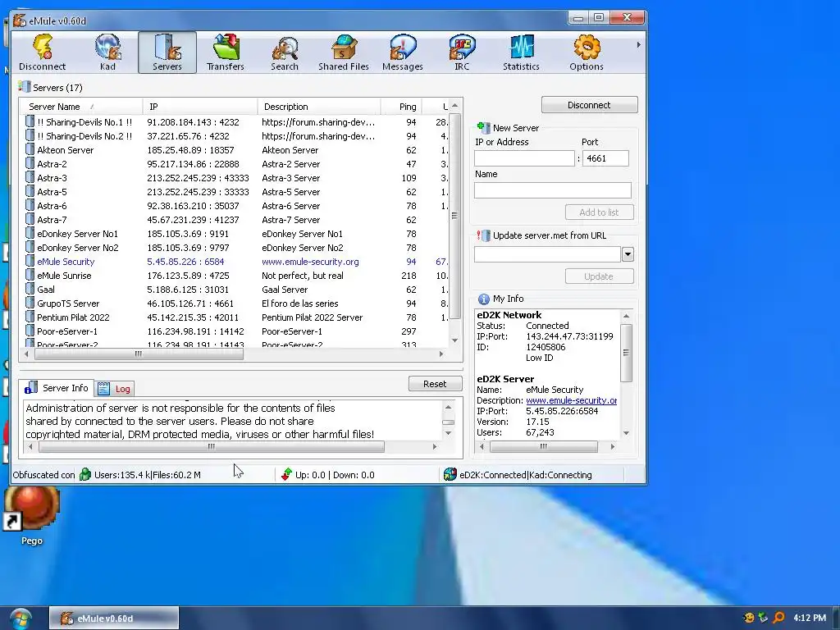This screenshot has width=840, height=630.
Task: Show the Shared Files page
Action: point(344,52)
